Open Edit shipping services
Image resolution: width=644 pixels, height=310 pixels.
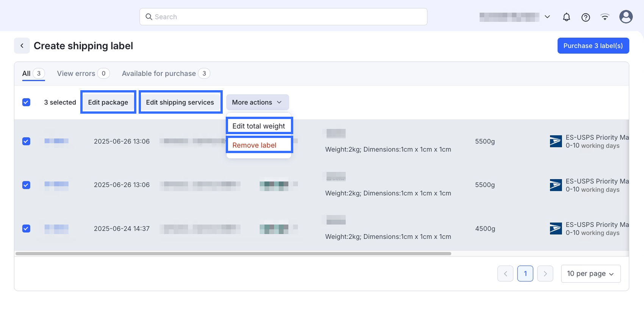point(180,102)
